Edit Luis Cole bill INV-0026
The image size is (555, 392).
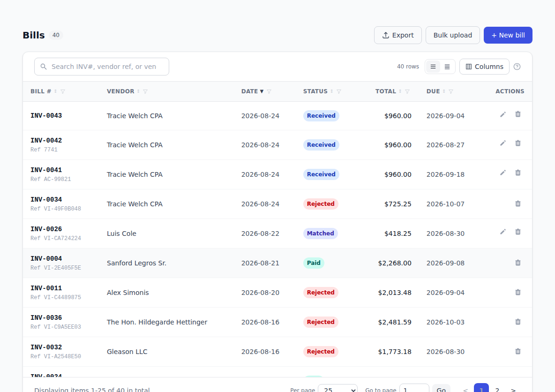[502, 232]
